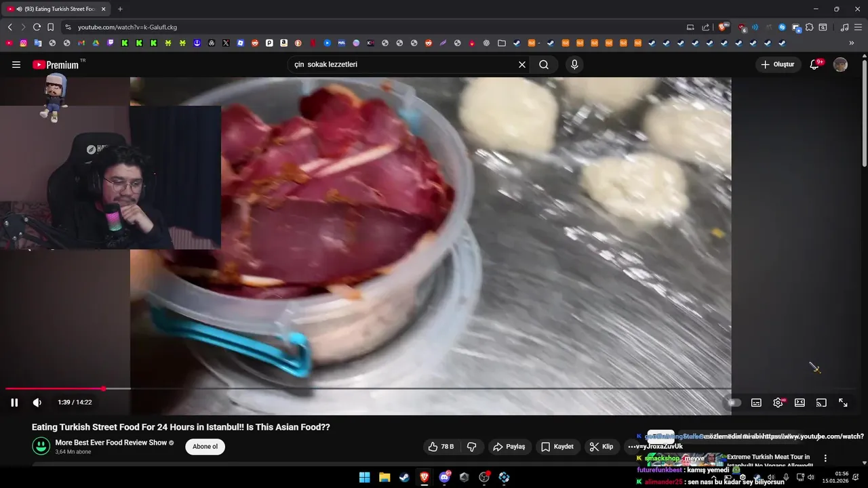Share this page from toolbar
The width and height of the screenshot is (868, 488).
point(705,27)
